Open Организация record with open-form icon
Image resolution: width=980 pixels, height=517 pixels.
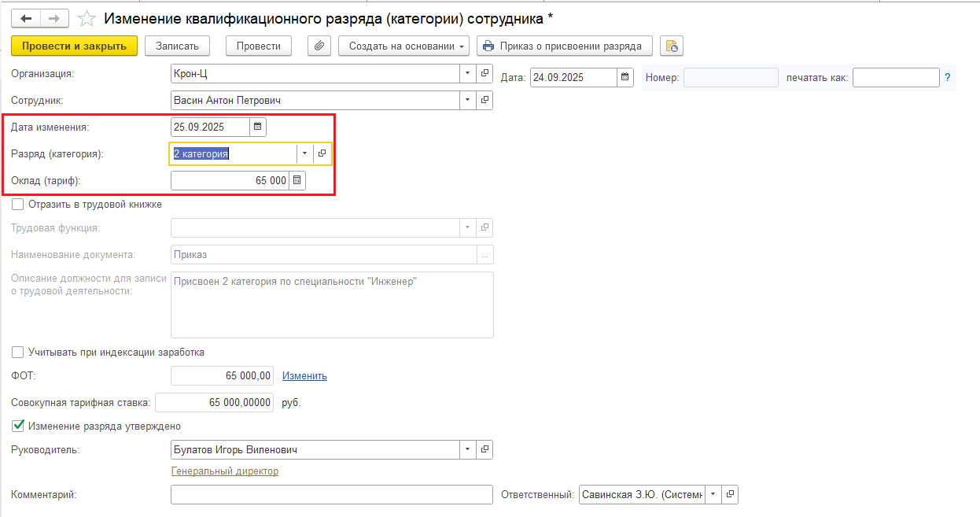tap(484, 74)
